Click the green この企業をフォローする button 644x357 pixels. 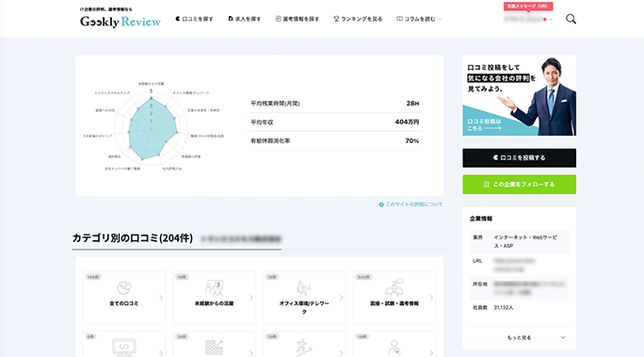point(519,185)
